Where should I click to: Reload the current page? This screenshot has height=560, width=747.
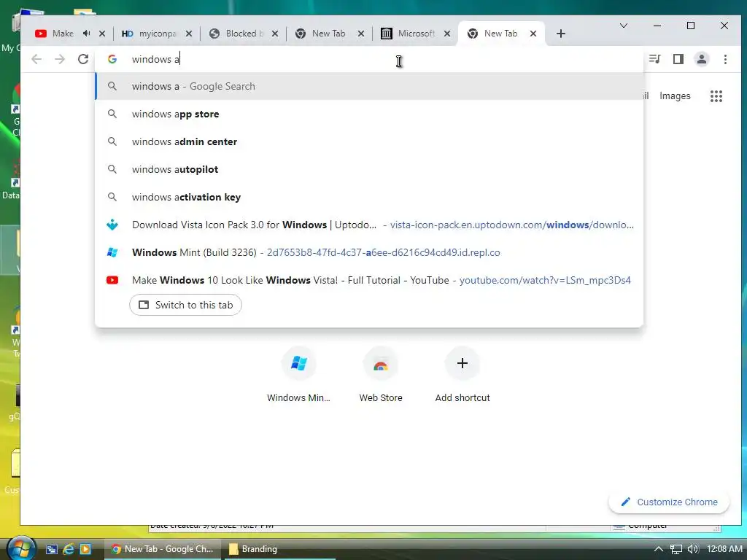click(83, 59)
